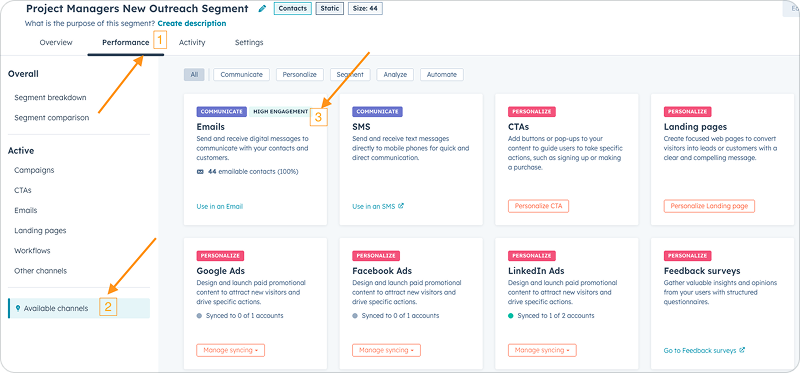This screenshot has height=373, width=800.
Task: Click the SMS card title
Action: click(361, 127)
